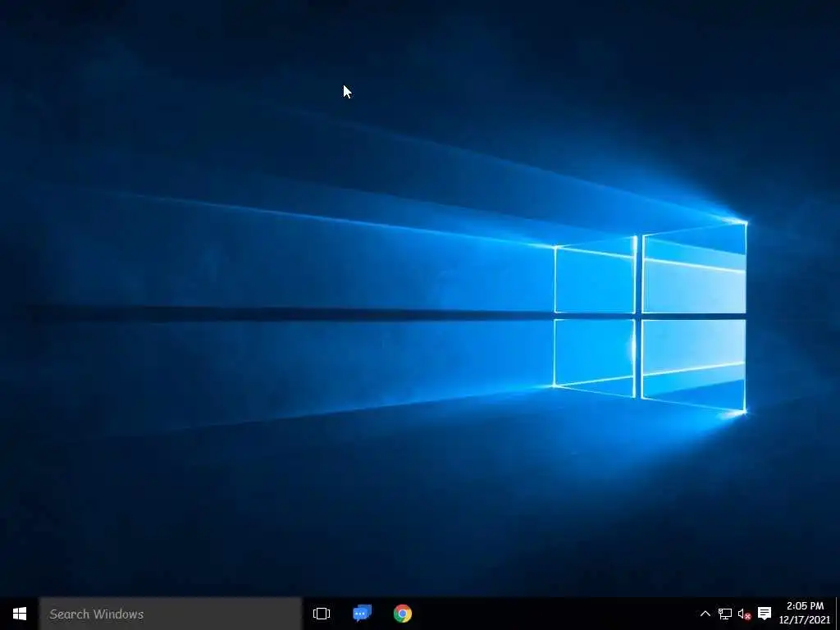Click the muted volume speaker icon

[744, 614]
